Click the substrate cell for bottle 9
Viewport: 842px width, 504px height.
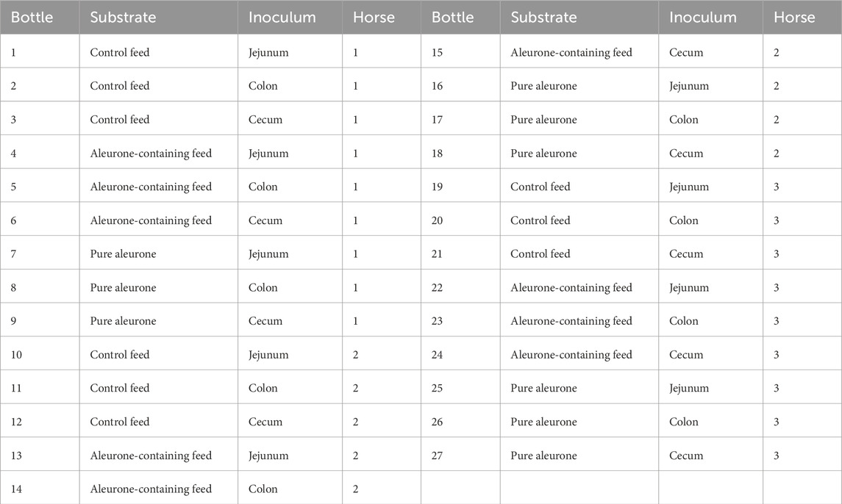coord(123,321)
